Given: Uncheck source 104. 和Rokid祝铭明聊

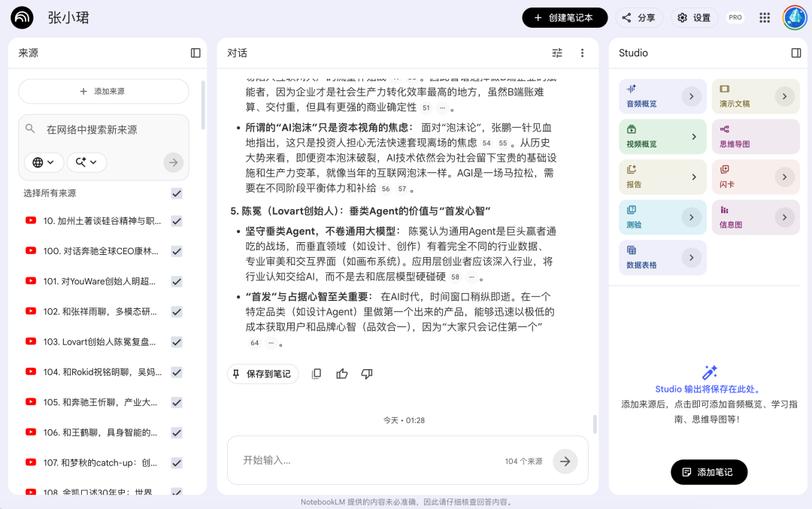Looking at the screenshot, I should click(x=177, y=372).
